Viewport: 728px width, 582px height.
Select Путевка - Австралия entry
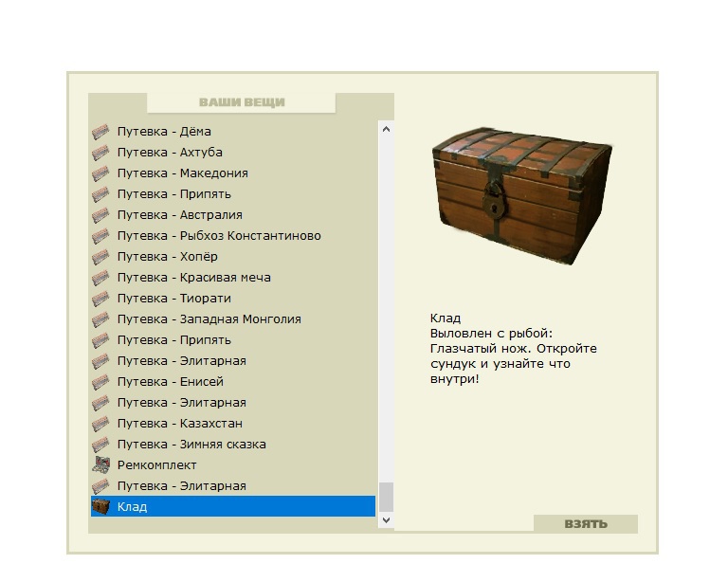[233, 215]
